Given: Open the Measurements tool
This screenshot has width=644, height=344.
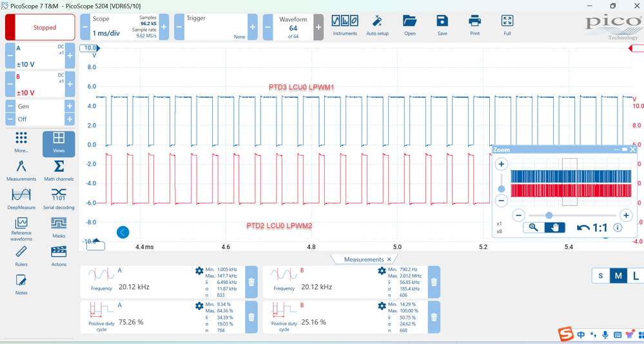Looking at the screenshot, I should tap(21, 171).
